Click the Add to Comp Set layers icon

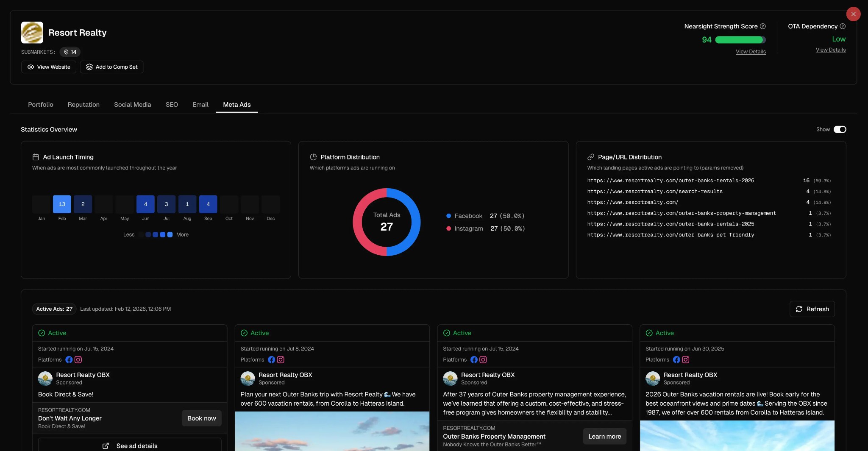[89, 67]
